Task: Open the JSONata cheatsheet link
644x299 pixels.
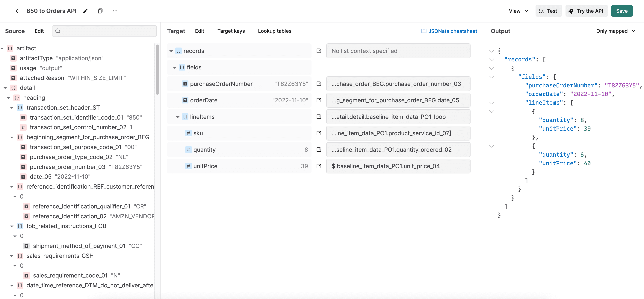Action: (449, 31)
